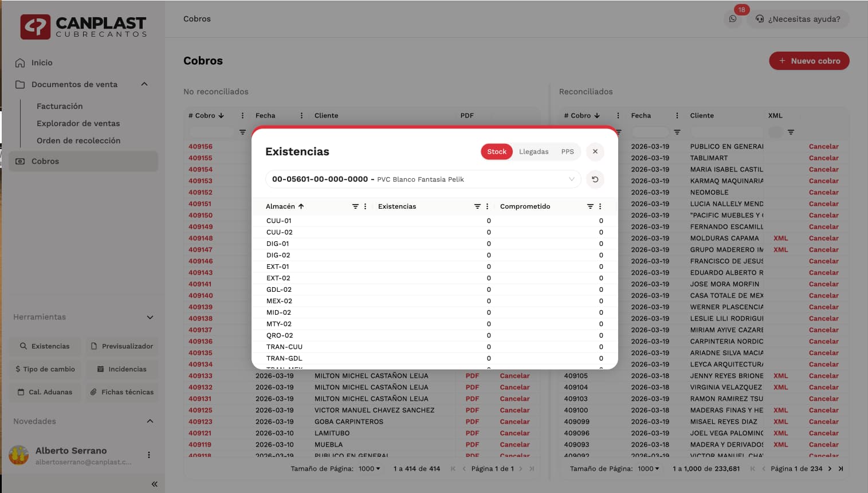Open Inicio in the sidebar
The image size is (868, 493).
point(42,62)
